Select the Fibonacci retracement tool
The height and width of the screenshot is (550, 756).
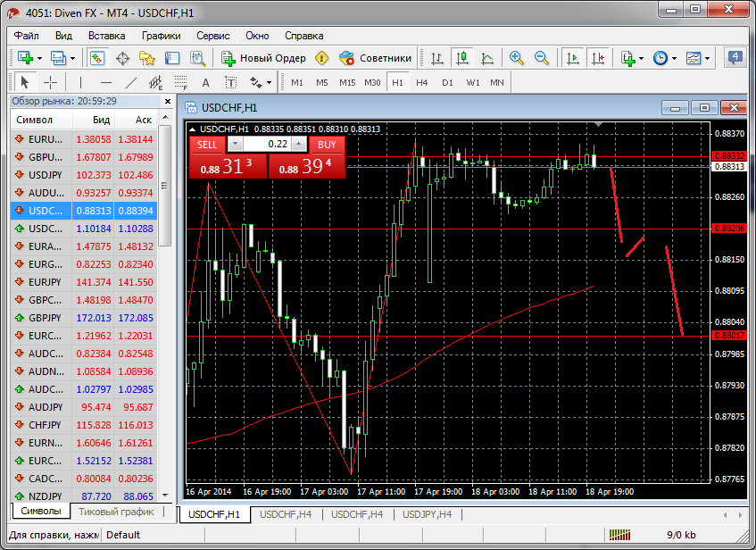click(x=181, y=82)
